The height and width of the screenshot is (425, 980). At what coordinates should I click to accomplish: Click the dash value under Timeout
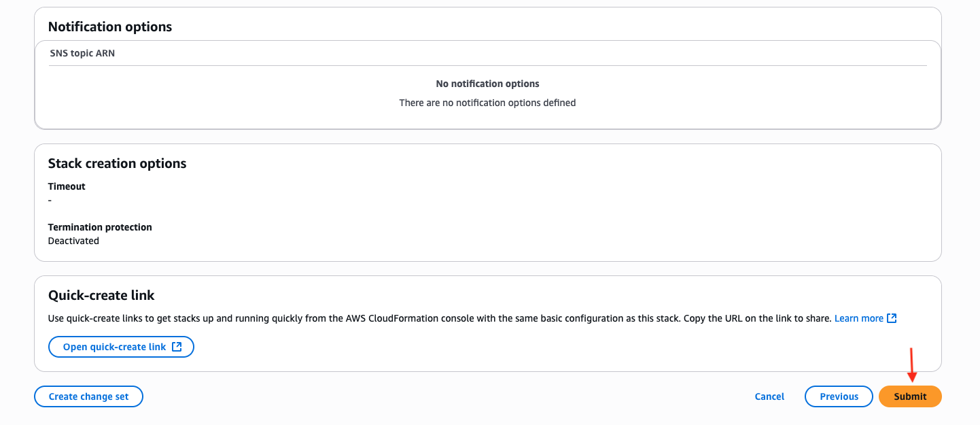[50, 200]
